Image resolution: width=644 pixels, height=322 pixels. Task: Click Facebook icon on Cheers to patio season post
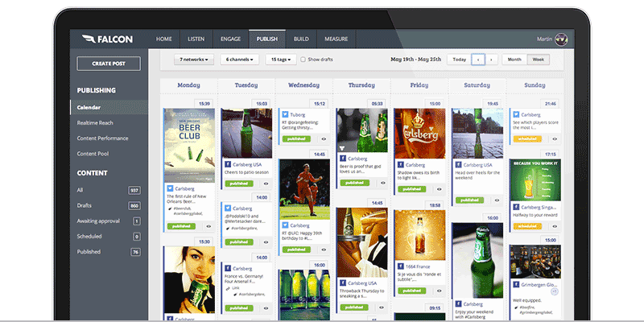(228, 165)
